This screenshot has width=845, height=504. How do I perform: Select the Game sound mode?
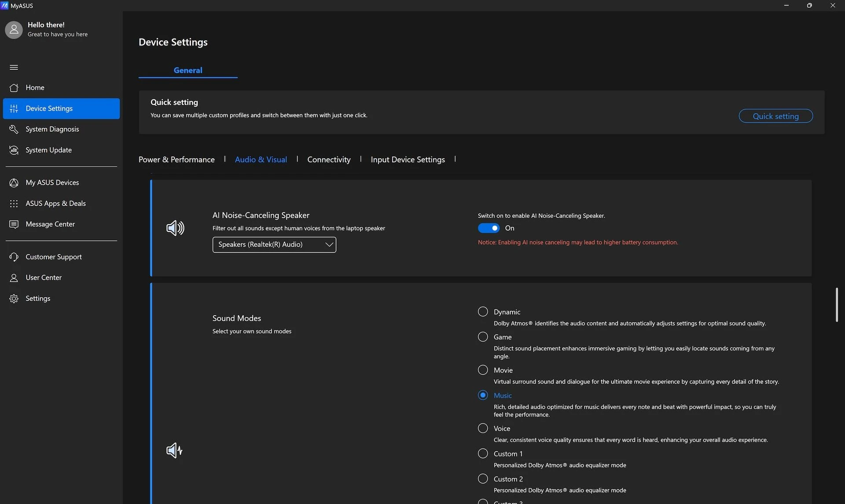(483, 337)
